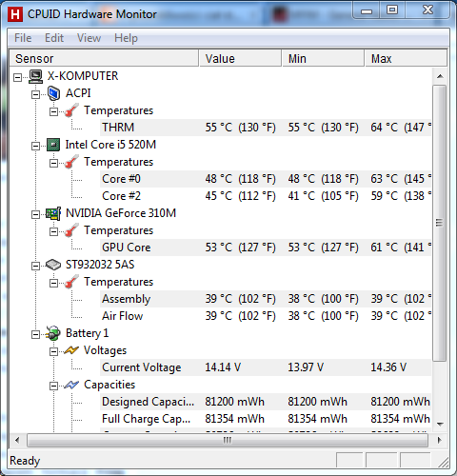Maximize the CPUID Hardware Monitor window
The image size is (457, 476).
[x=392, y=10]
